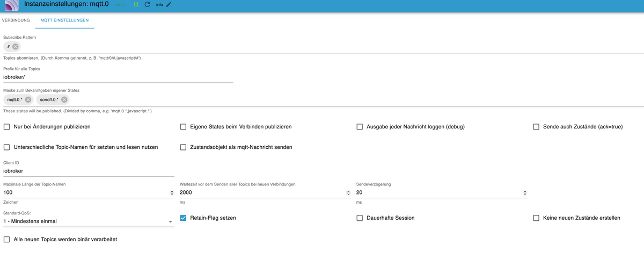
Task: Click the 'Maximale Länge der Topic-Namen' stepper arrows
Action: pos(172,192)
